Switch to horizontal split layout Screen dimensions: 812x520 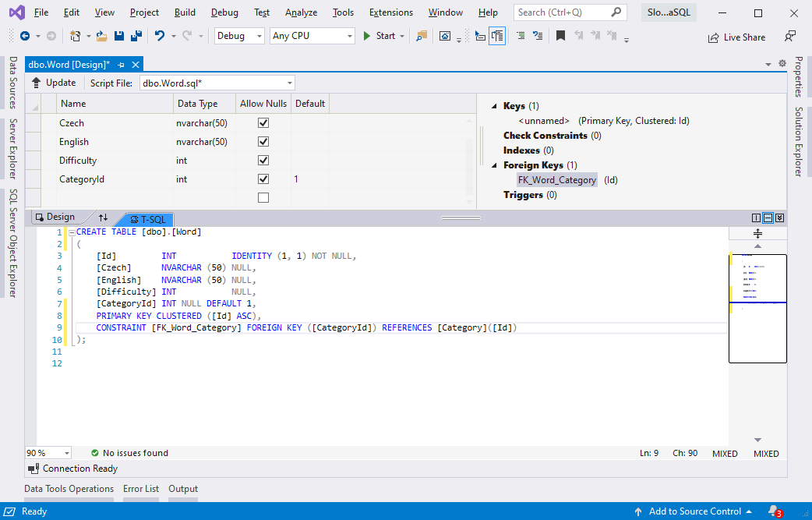pyautogui.click(x=768, y=218)
